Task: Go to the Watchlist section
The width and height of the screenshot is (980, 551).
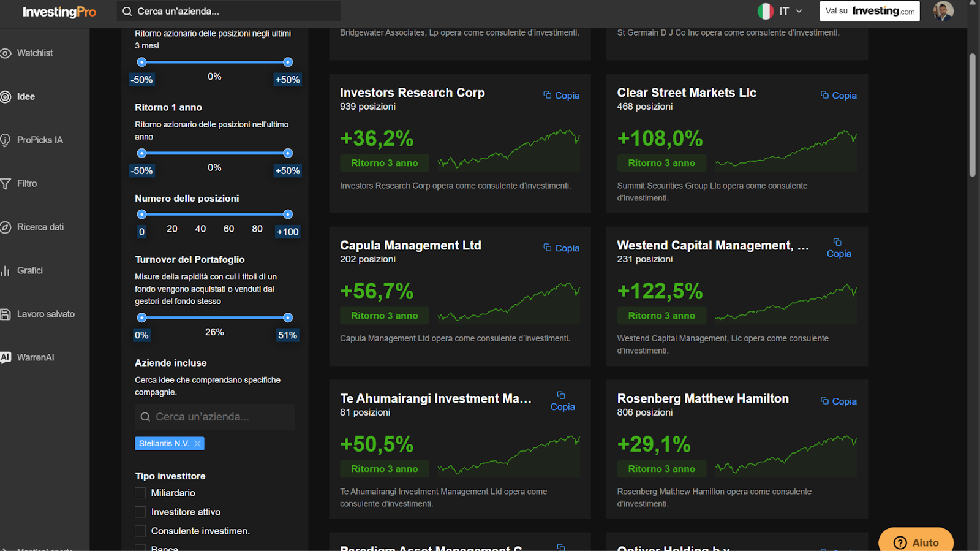Action: (35, 53)
